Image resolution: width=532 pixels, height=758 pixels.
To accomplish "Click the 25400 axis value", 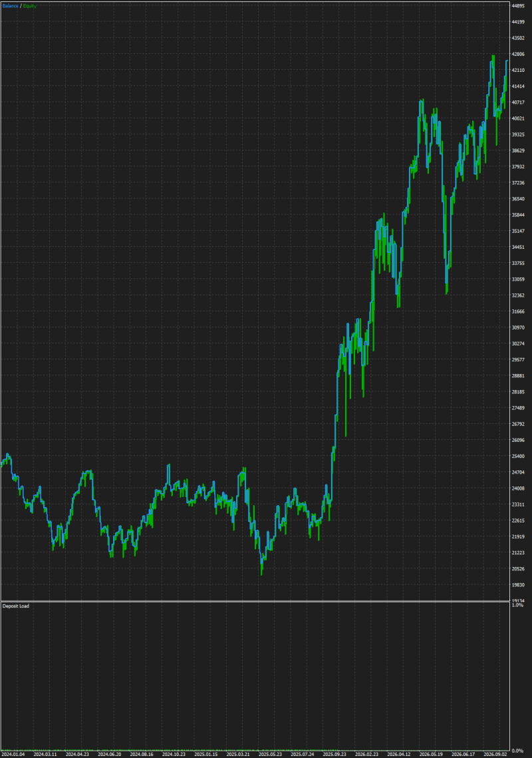I will tap(518, 457).
